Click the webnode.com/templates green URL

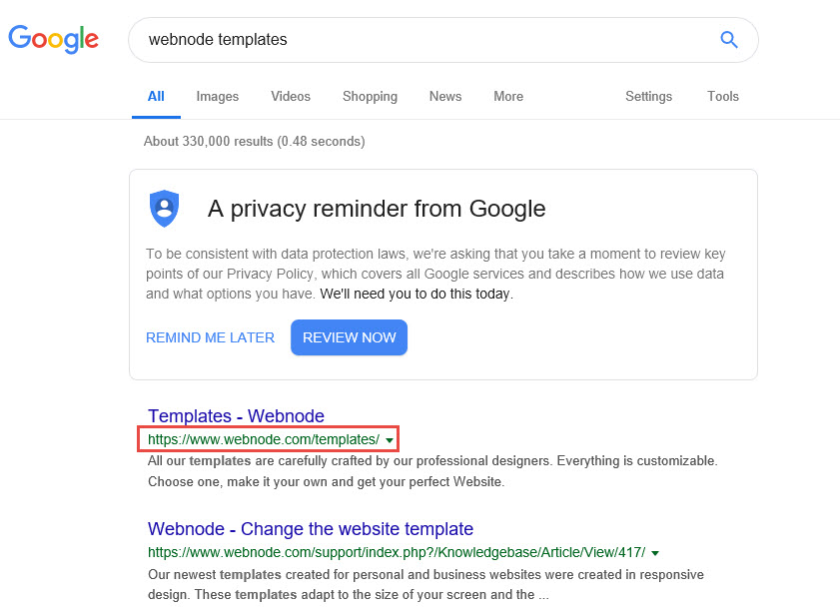[x=263, y=440]
